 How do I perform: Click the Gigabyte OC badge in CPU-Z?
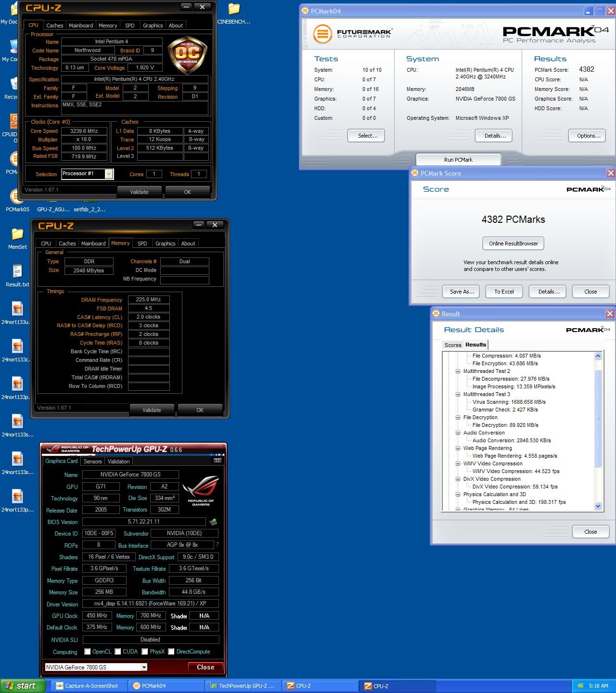pyautogui.click(x=187, y=54)
